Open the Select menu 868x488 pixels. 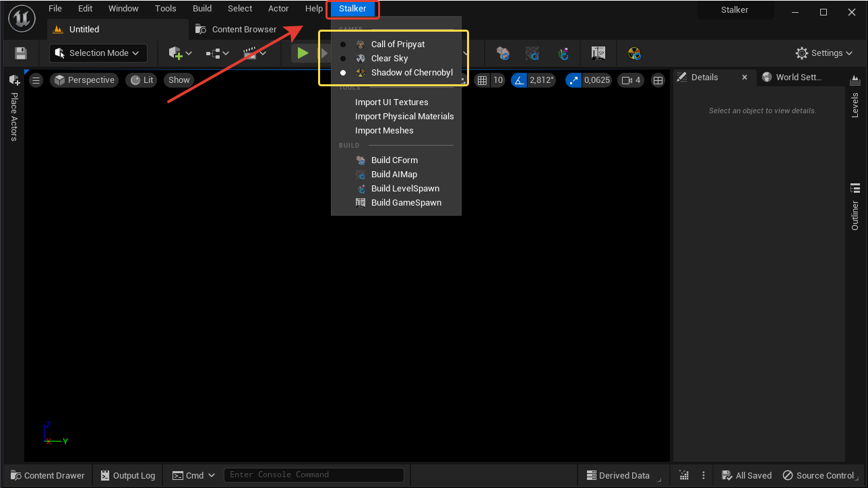pyautogui.click(x=240, y=9)
